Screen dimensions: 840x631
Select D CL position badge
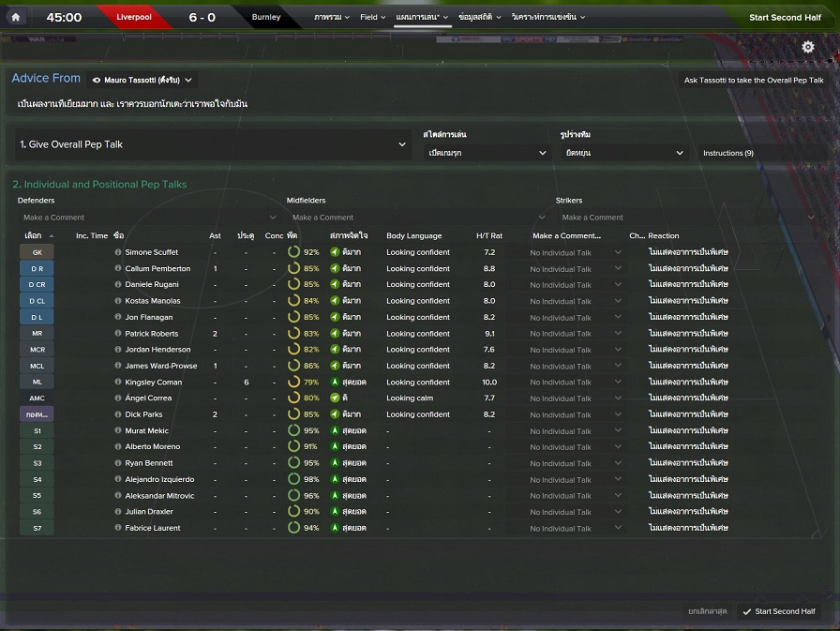37,301
